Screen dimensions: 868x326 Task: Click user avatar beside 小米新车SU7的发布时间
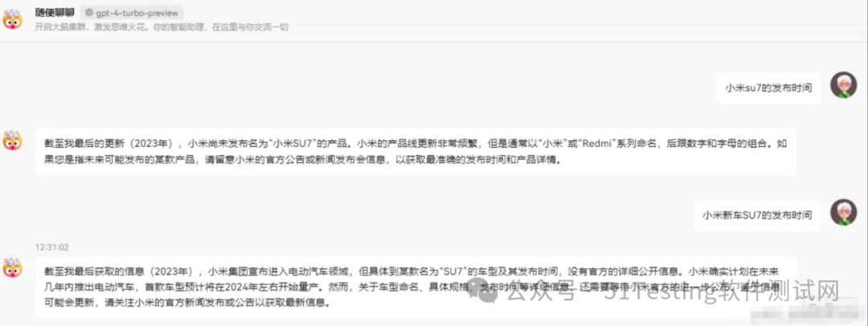tap(843, 212)
